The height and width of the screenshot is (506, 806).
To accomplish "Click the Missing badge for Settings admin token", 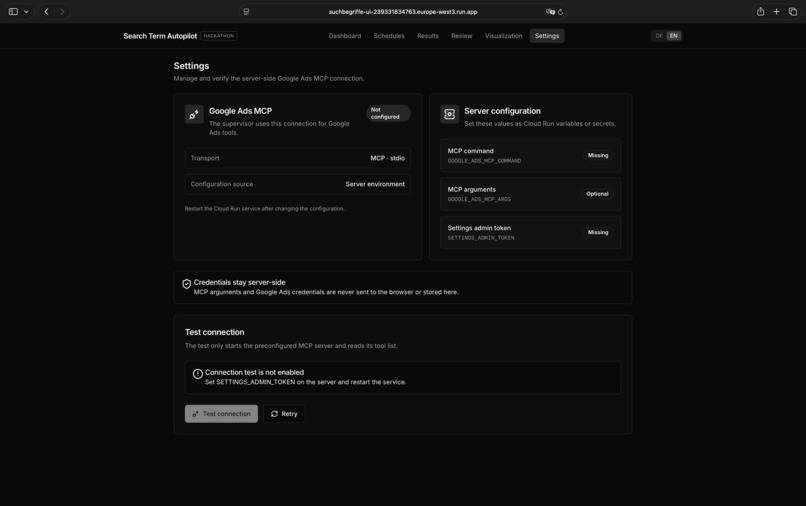I will click(x=598, y=232).
